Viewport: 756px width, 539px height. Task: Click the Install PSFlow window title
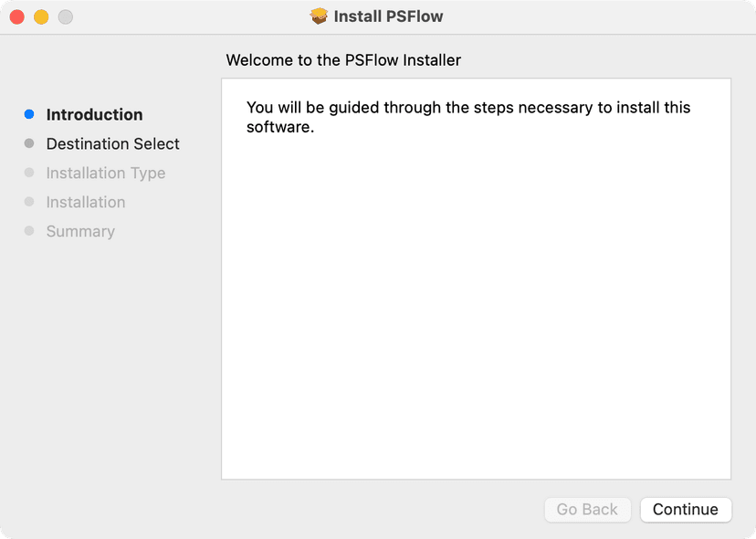coord(389,16)
